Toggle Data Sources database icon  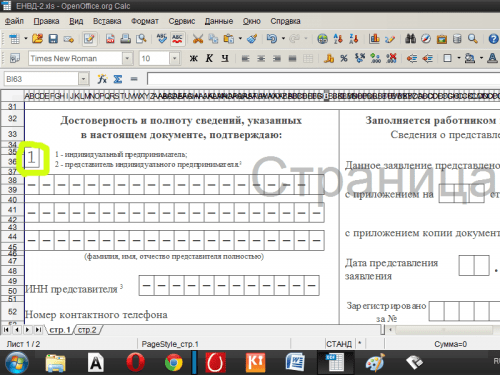click(457, 39)
